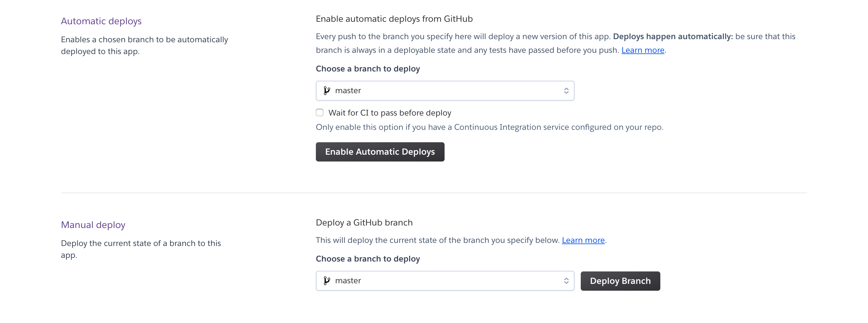This screenshot has width=868, height=323.
Task: Click "Choose a branch to deploy" label above Wait for CI
Action: [367, 69]
